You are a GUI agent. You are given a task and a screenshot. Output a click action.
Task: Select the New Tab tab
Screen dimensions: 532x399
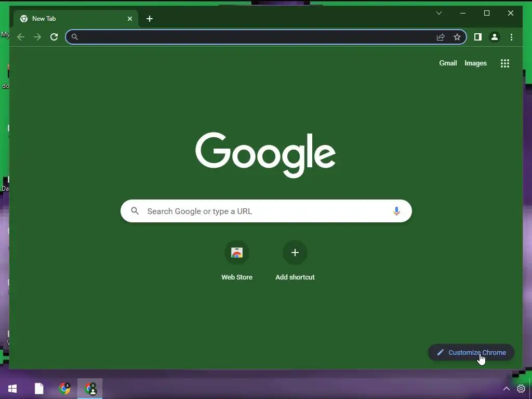tap(76, 19)
